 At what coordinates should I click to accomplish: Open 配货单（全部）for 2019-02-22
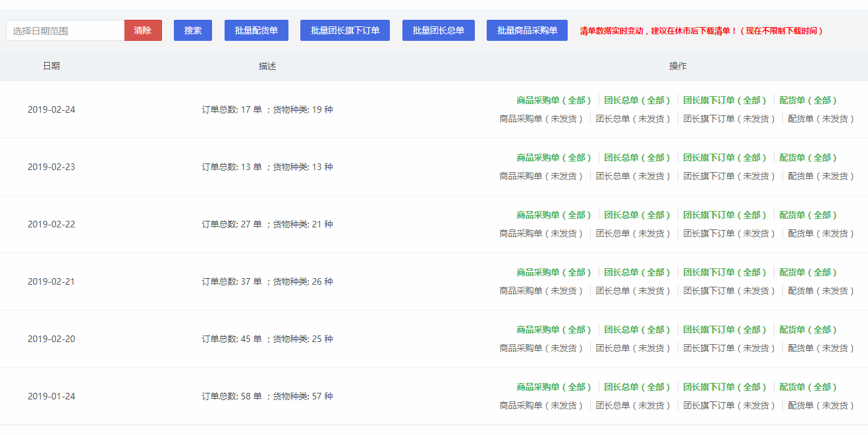click(x=808, y=216)
